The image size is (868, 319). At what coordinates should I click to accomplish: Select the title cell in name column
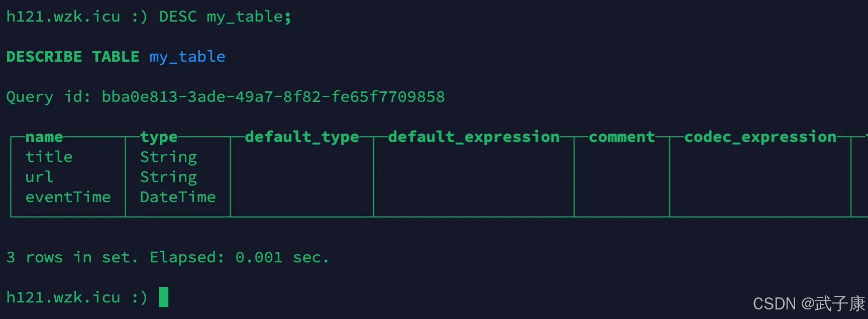pos(49,157)
